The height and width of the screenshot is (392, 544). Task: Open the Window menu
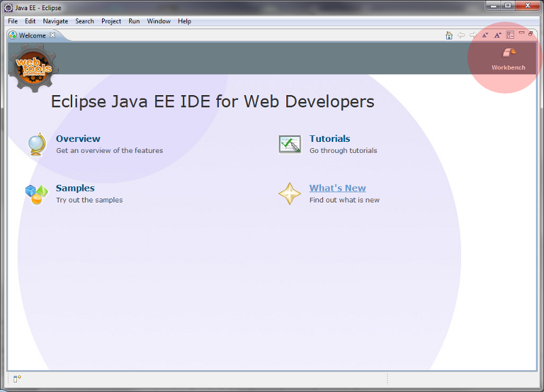(x=158, y=21)
